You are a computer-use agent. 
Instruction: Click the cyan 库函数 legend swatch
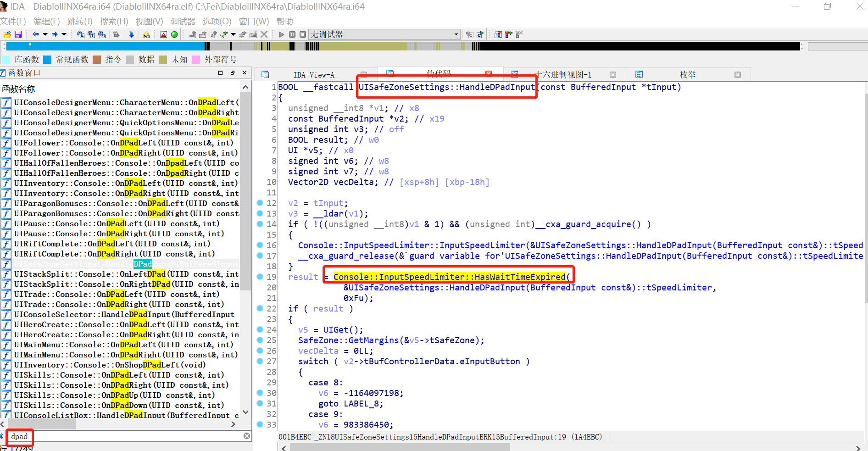click(x=6, y=60)
